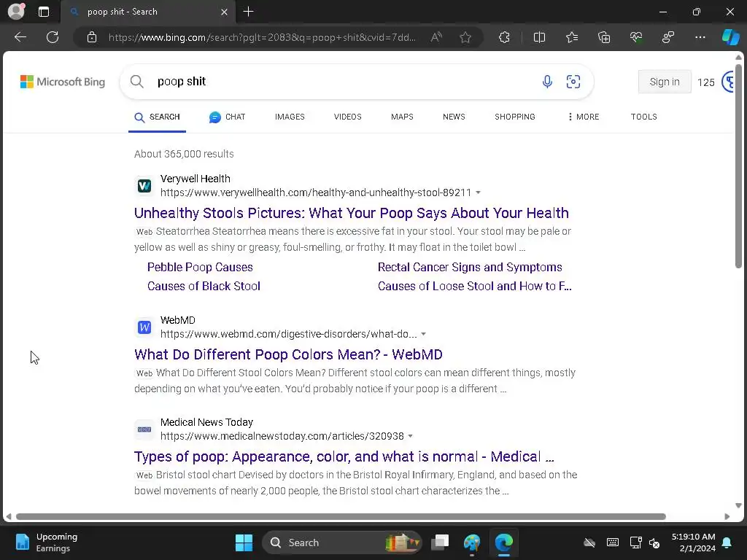Switch to the CHAT tab
Screen dimensions: 747x560
click(228, 117)
